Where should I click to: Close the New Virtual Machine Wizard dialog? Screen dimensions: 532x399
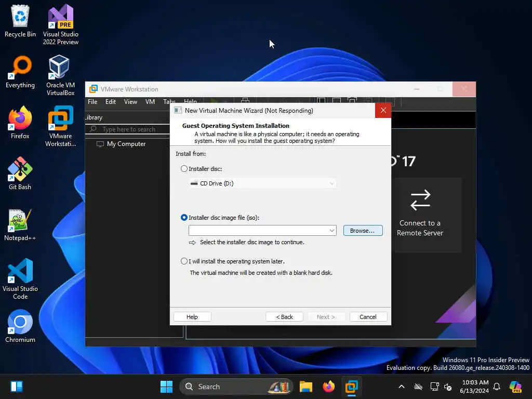tap(383, 110)
